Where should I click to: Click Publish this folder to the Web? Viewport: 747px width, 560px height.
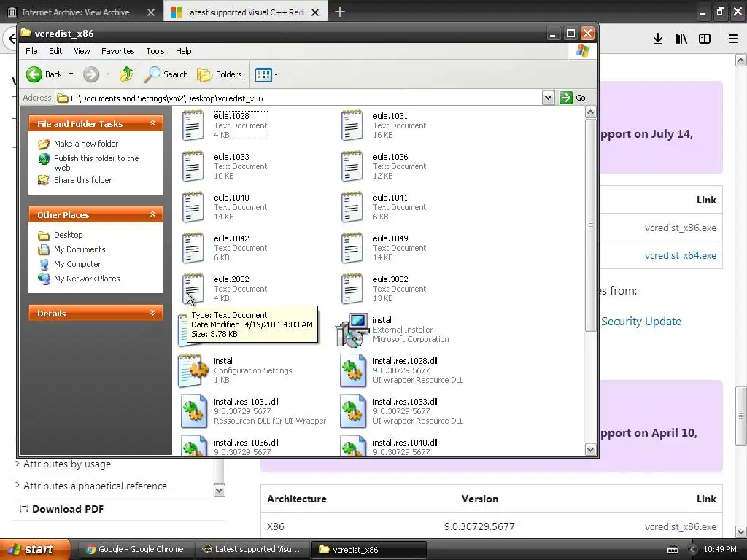pos(96,163)
